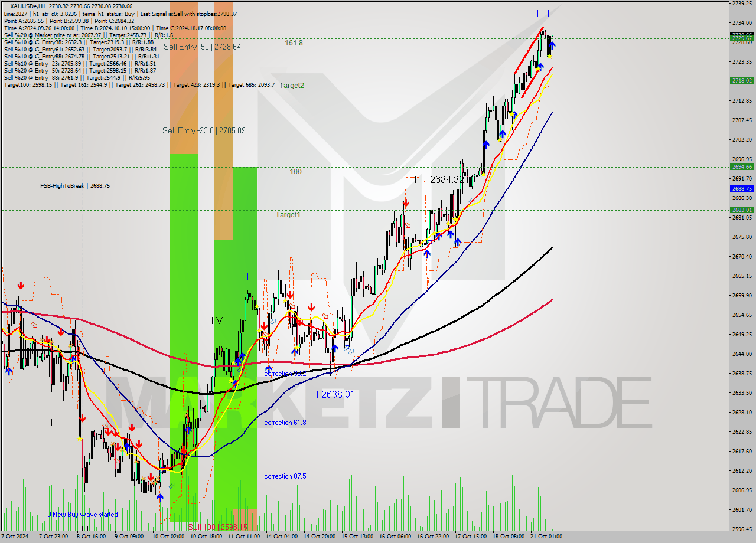Click price axis value 2644.00

click(x=742, y=354)
